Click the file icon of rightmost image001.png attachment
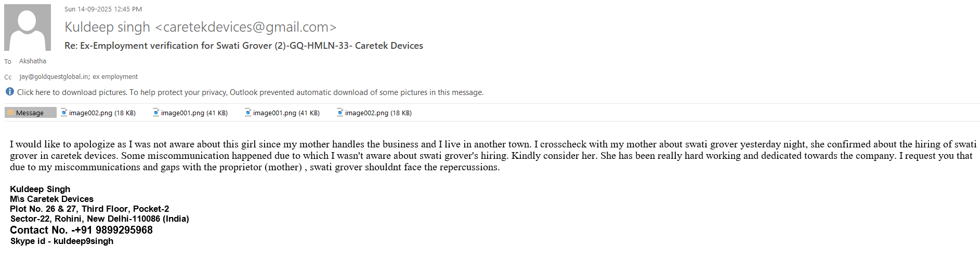 pyautogui.click(x=248, y=112)
